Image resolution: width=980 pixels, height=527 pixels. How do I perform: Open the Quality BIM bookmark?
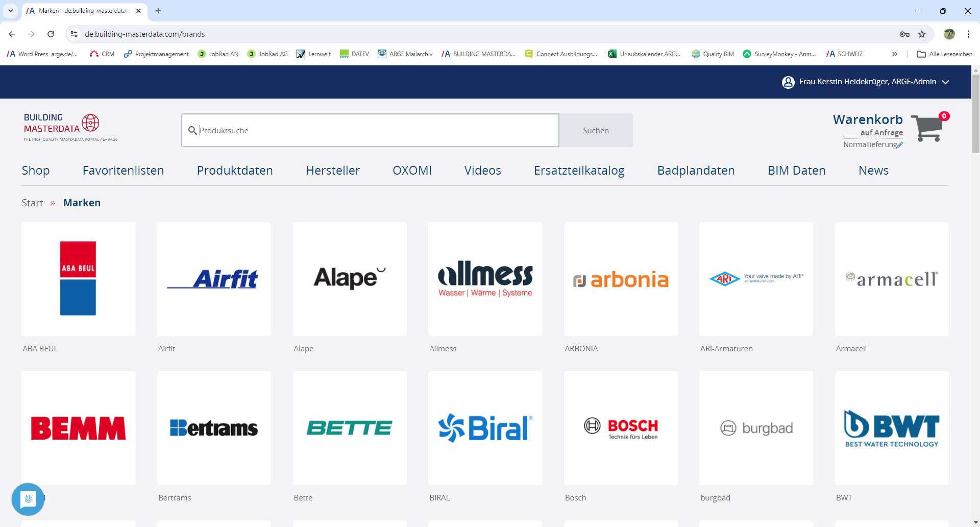[x=713, y=54]
